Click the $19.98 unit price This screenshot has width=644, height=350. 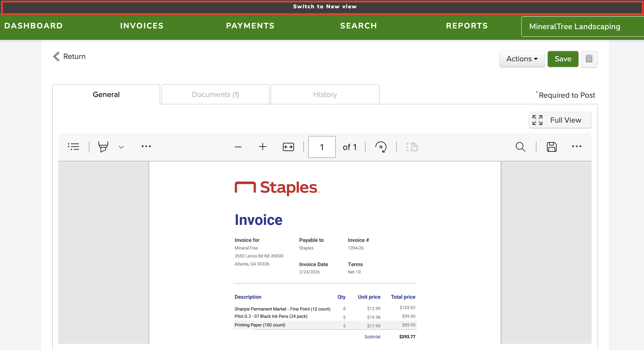374,317
